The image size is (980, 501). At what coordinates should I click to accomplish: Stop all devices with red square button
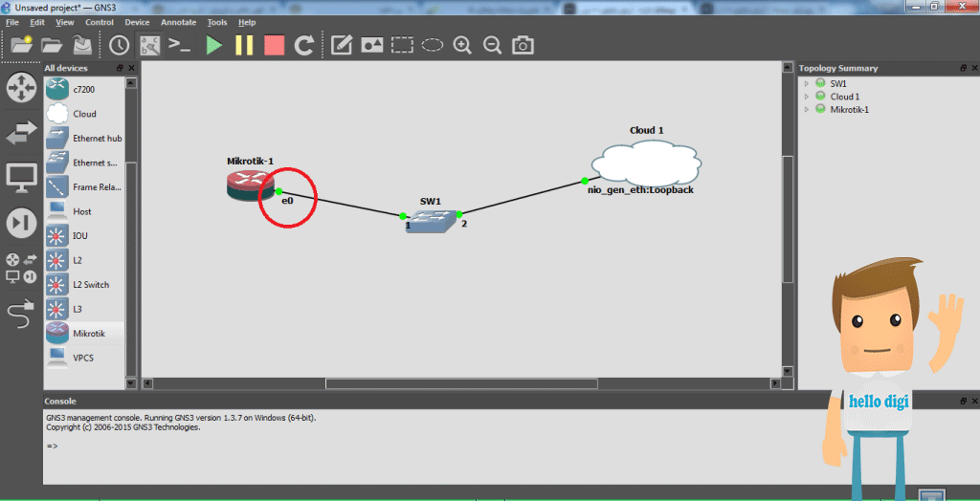(x=274, y=45)
